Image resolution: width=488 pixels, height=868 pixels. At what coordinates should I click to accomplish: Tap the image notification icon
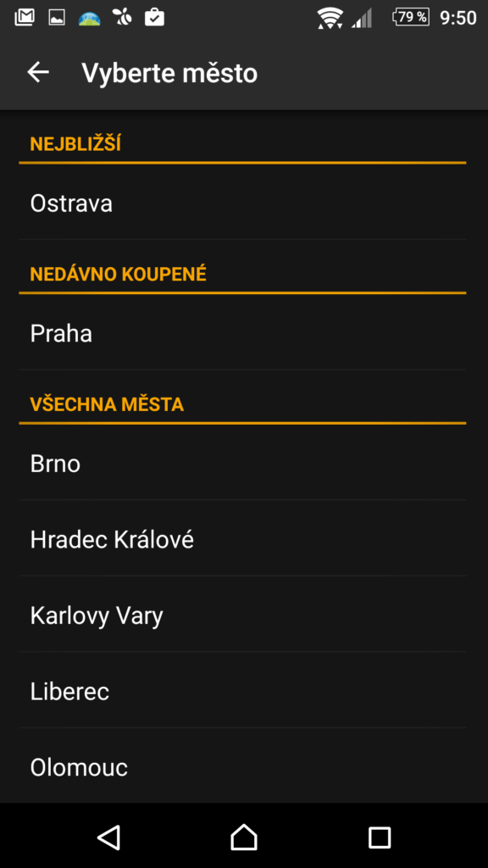tap(57, 19)
